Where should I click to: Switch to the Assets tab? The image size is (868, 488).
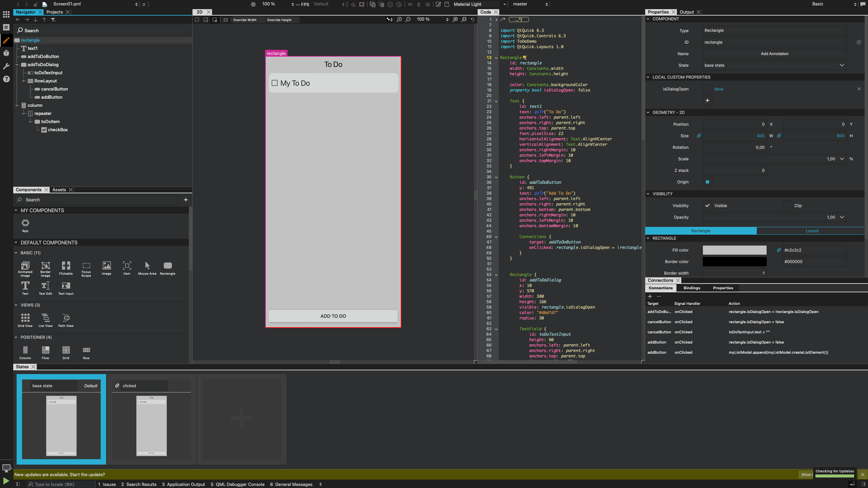pyautogui.click(x=59, y=190)
